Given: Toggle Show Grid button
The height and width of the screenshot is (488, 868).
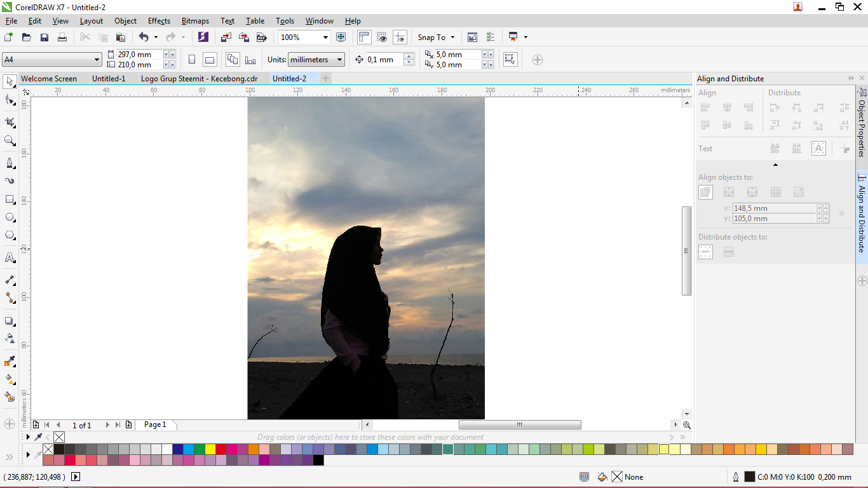Looking at the screenshot, I should [382, 37].
